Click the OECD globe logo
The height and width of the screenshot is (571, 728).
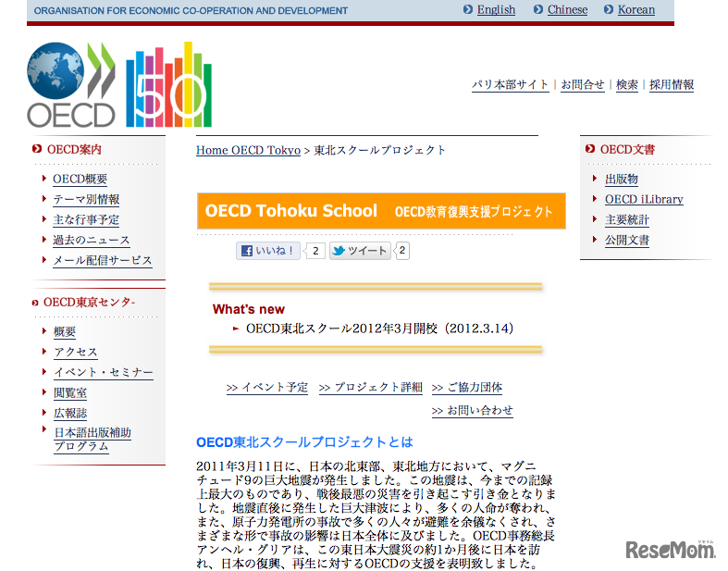[x=71, y=85]
